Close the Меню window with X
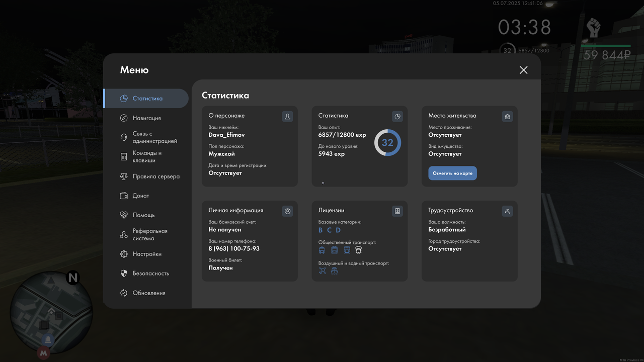Viewport: 644px width, 362px height. tap(524, 70)
